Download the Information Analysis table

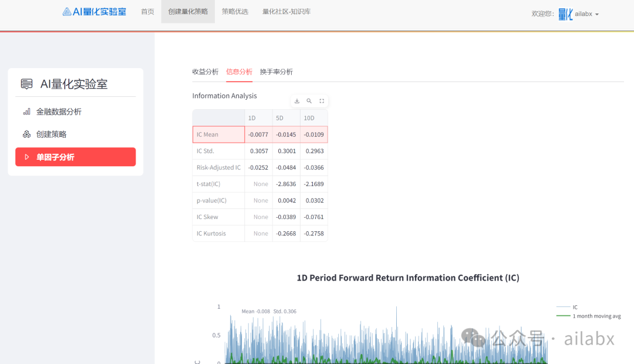click(297, 101)
